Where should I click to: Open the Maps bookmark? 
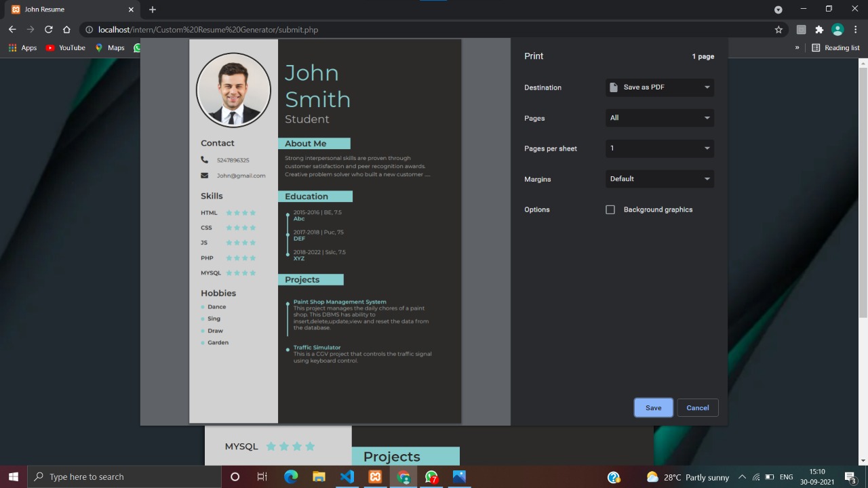[x=110, y=47]
